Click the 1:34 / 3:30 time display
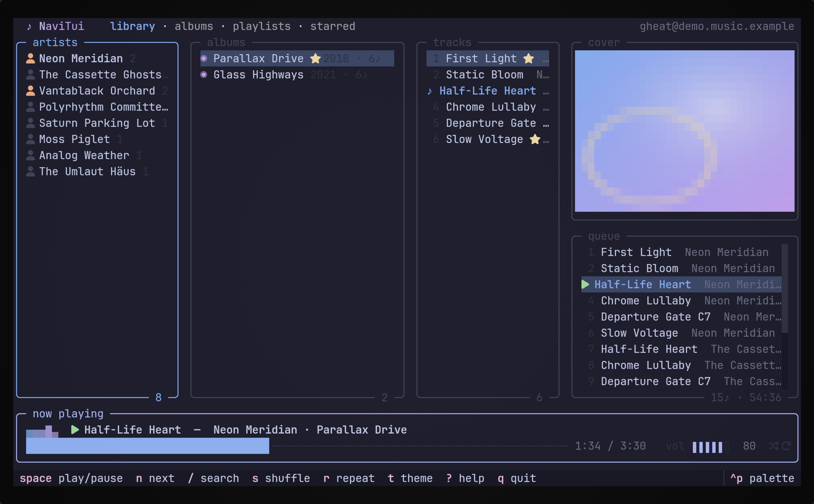Viewport: 814px width, 504px height. (x=610, y=446)
